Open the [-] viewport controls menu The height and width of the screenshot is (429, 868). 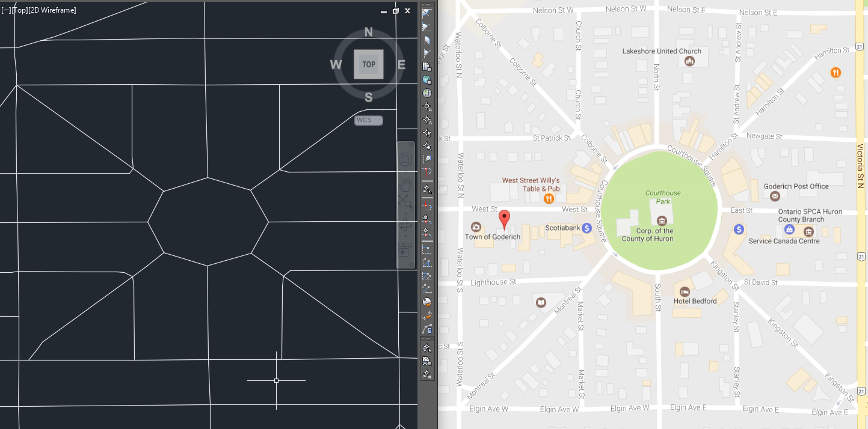(x=5, y=10)
